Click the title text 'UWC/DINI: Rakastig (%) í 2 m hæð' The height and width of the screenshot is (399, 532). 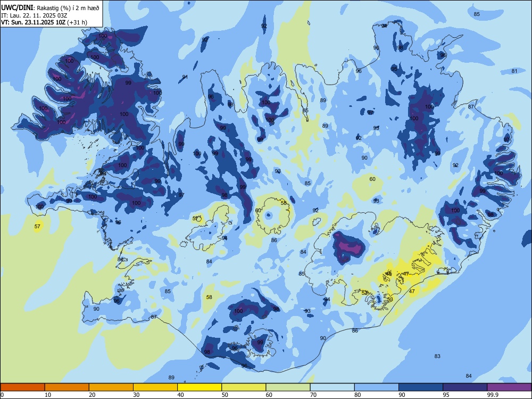coord(50,8)
